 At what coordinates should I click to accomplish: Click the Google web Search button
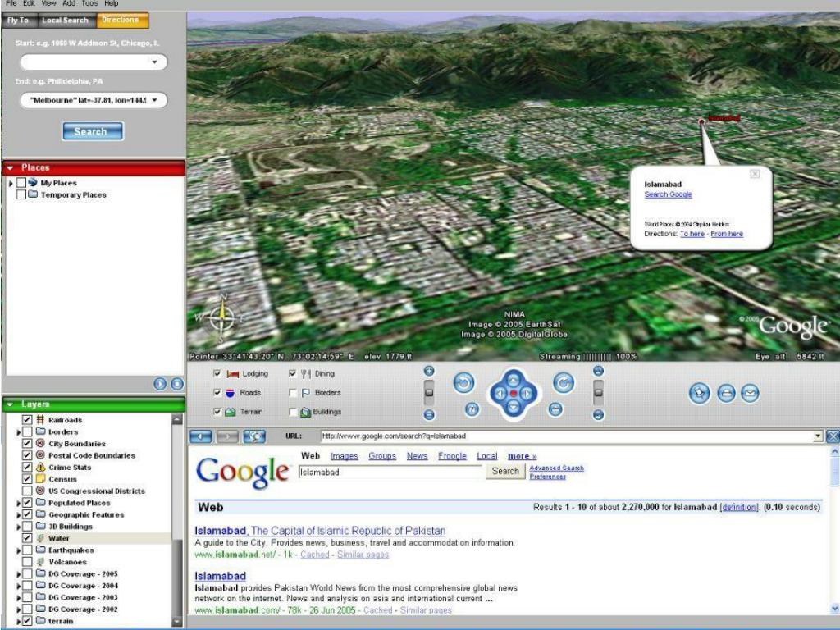pyautogui.click(x=505, y=472)
